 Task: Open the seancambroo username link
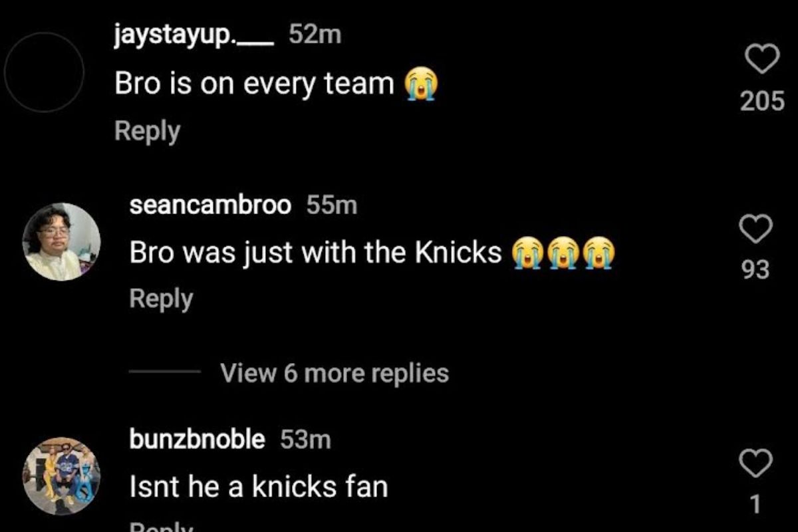210,205
